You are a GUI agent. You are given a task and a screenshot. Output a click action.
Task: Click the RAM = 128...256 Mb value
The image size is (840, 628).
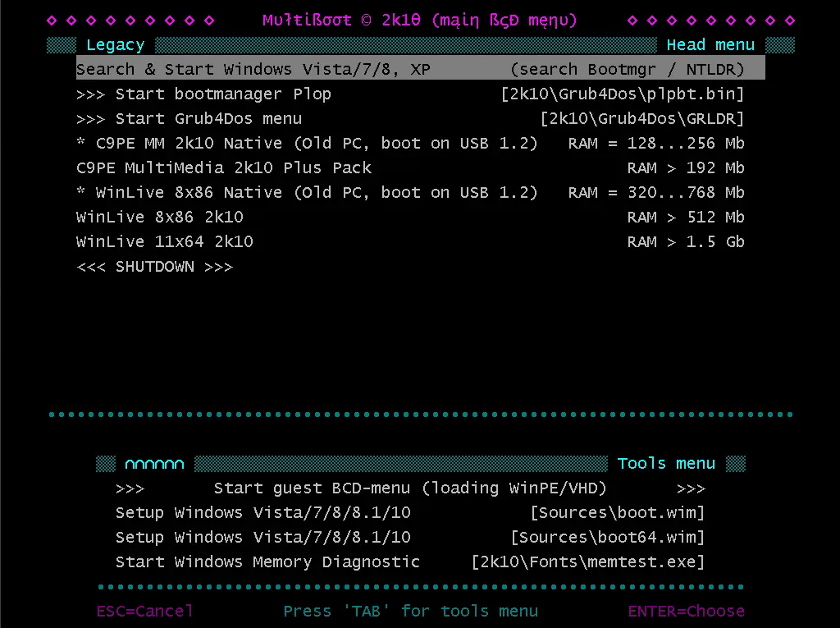(656, 143)
